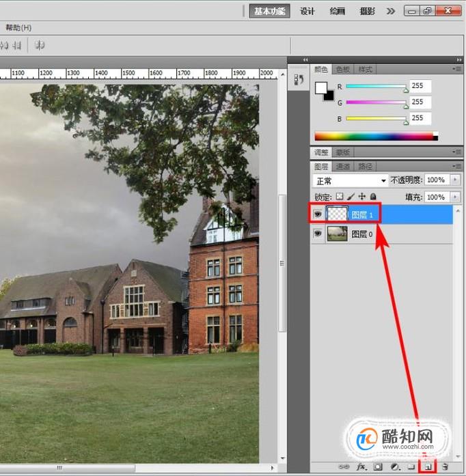
Task: Toggle visibility of 图层 1
Action: coord(318,214)
